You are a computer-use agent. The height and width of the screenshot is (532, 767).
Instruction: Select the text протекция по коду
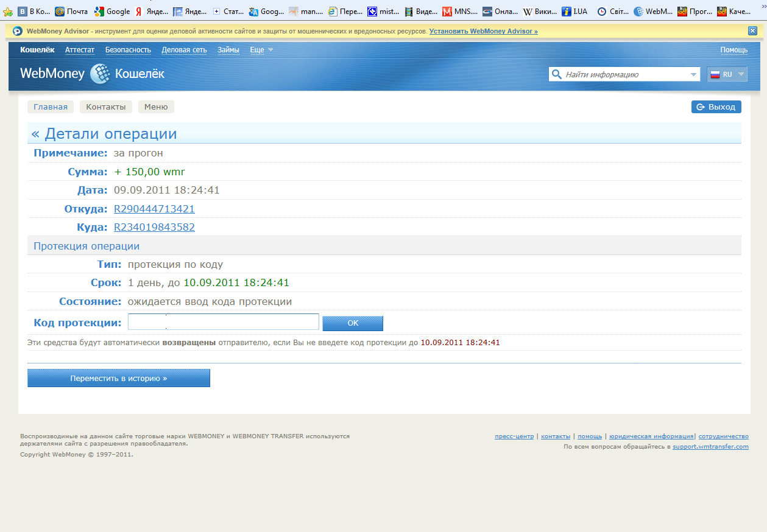pos(175,264)
